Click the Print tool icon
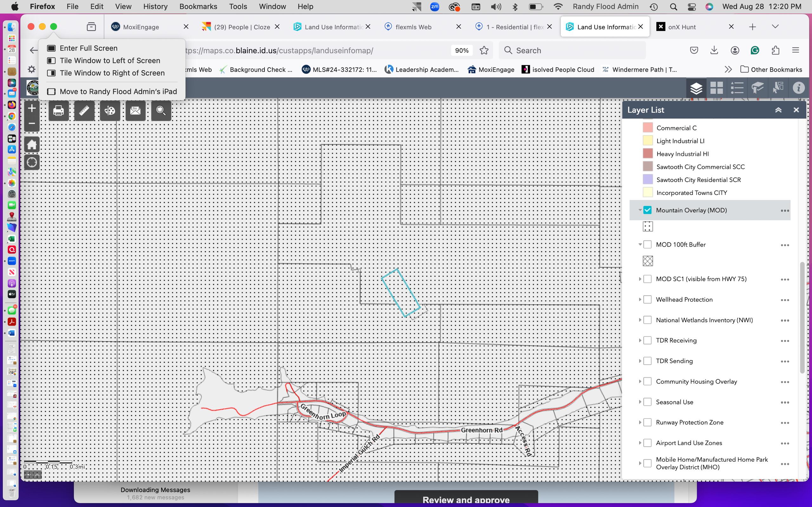This screenshot has height=507, width=812. click(x=58, y=111)
